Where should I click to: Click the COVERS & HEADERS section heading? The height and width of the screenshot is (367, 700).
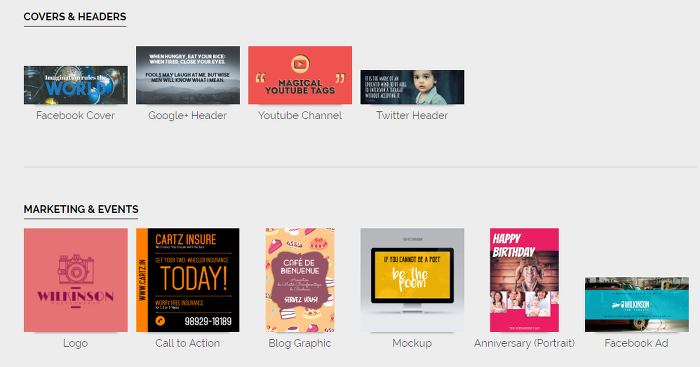[75, 17]
